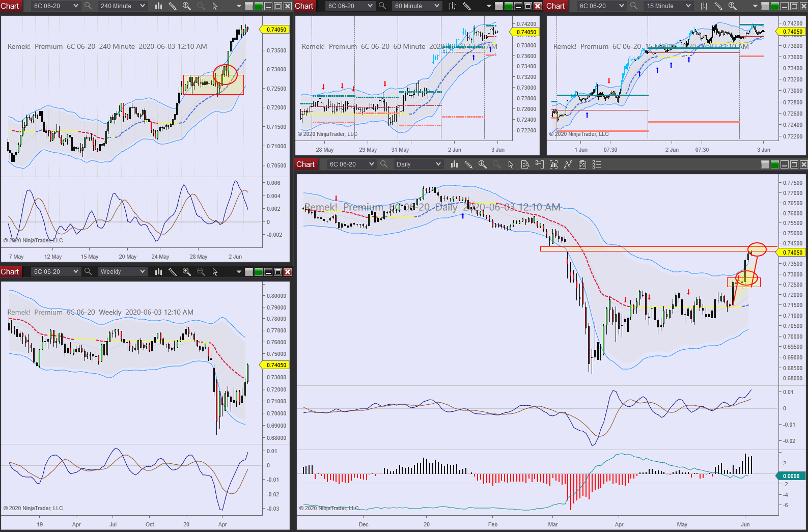This screenshot has width=808, height=532.
Task: Open instrument search in 60 Minute chart
Action: (382, 6)
